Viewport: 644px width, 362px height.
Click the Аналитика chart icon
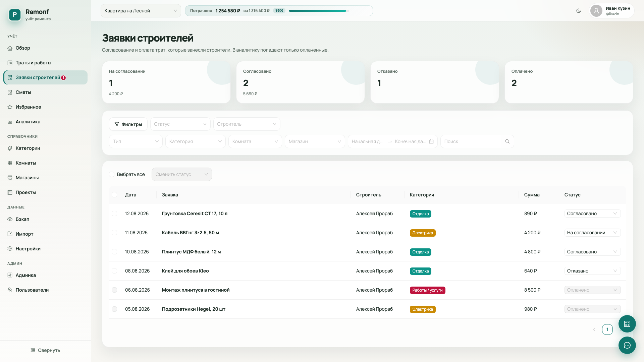point(10,122)
